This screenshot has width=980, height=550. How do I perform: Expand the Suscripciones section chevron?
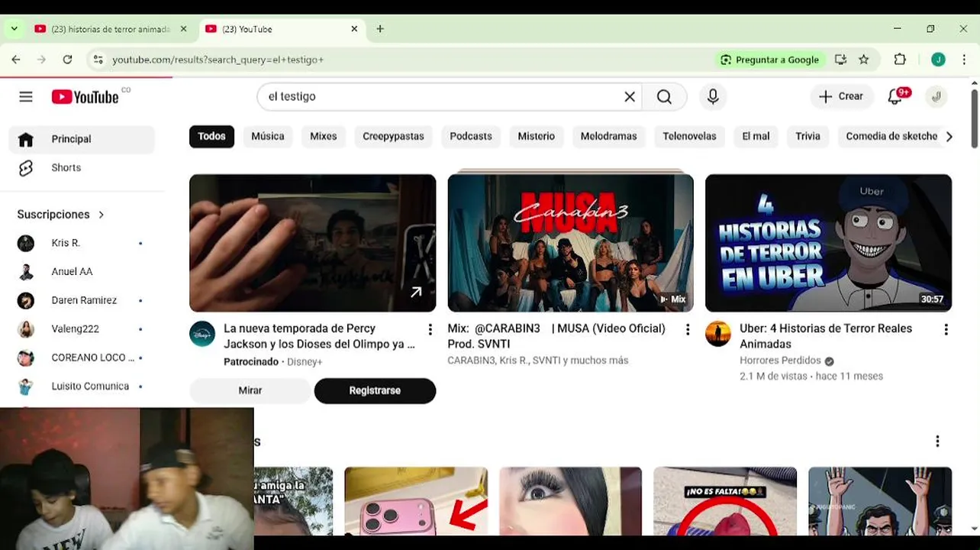[x=101, y=215]
